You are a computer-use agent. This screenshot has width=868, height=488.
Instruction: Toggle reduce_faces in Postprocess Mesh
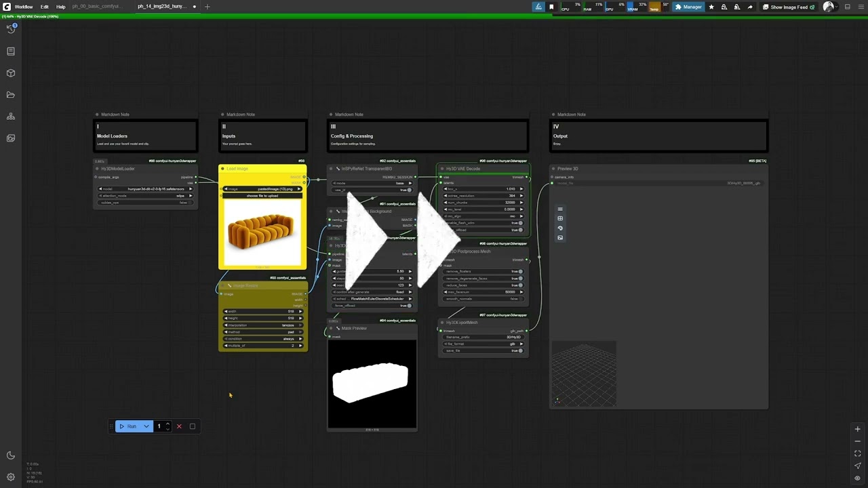tap(484, 285)
